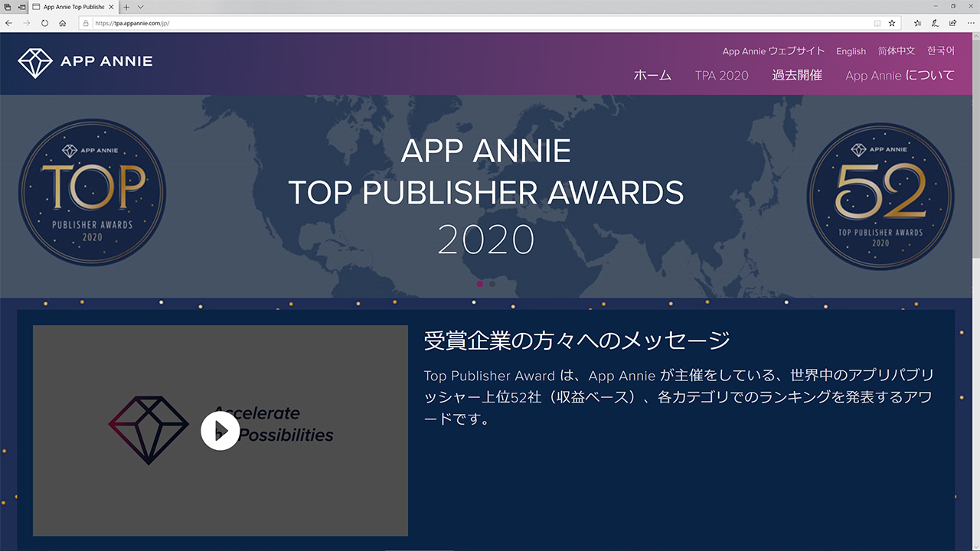Toggle reading view icon
The height and width of the screenshot is (551, 980).
[x=877, y=23]
